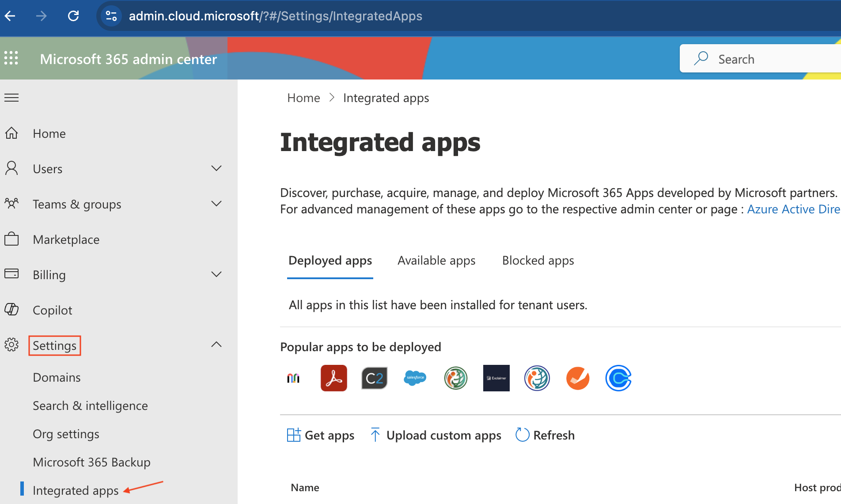841x504 pixels.
Task: Click the Settings gear icon
Action: pos(11,345)
